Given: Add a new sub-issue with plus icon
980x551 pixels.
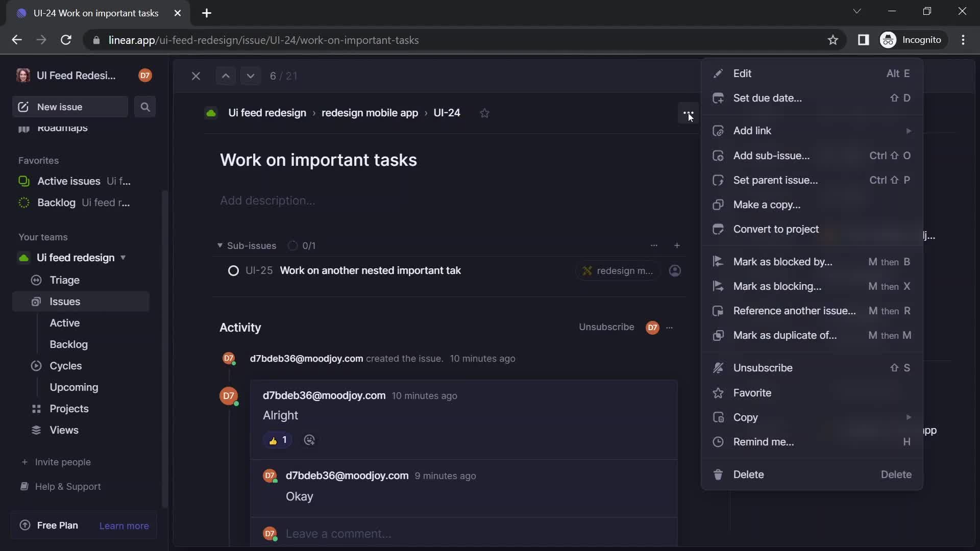Looking at the screenshot, I should click(x=677, y=245).
